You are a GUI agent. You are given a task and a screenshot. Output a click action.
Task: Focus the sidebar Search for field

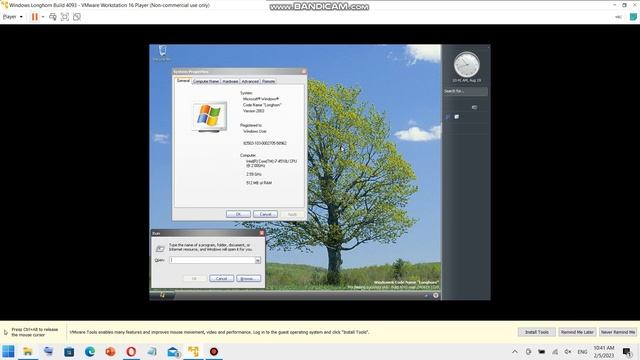465,91
